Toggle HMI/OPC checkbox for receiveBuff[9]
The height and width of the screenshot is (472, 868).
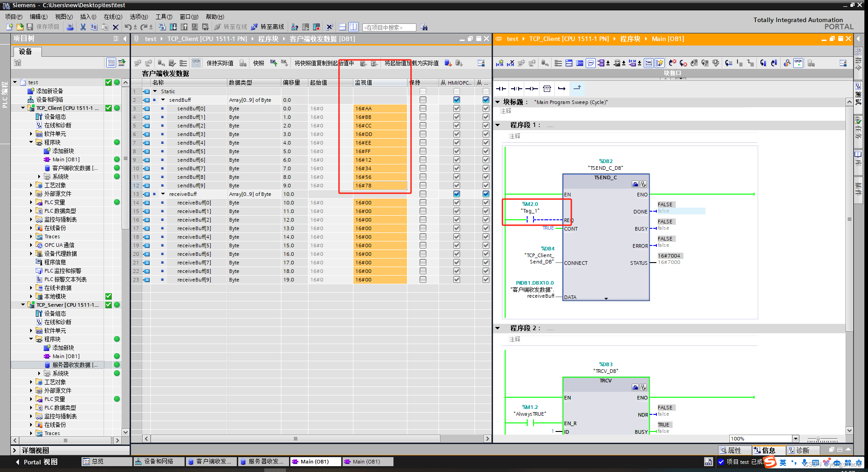coord(457,280)
